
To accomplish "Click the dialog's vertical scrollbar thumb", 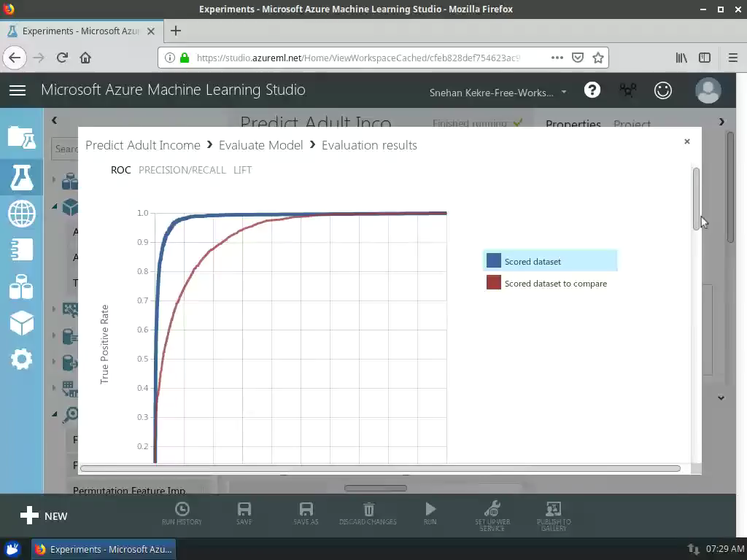I will [696, 198].
